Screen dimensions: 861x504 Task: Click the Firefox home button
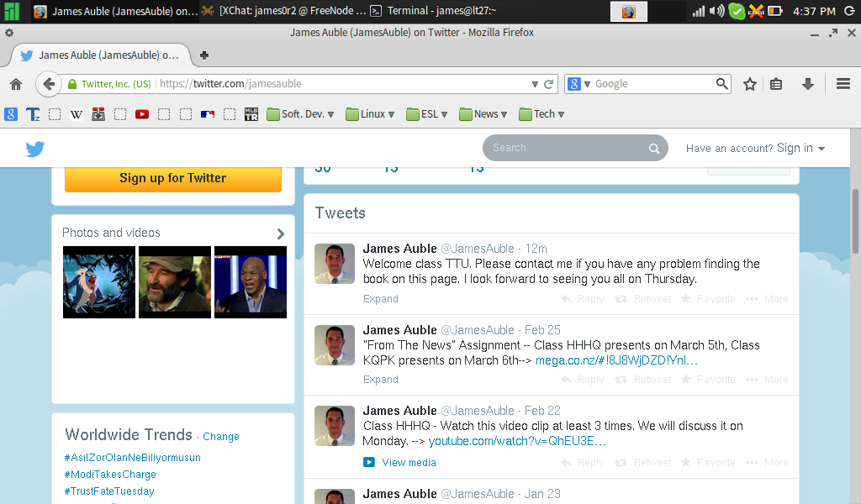(16, 84)
